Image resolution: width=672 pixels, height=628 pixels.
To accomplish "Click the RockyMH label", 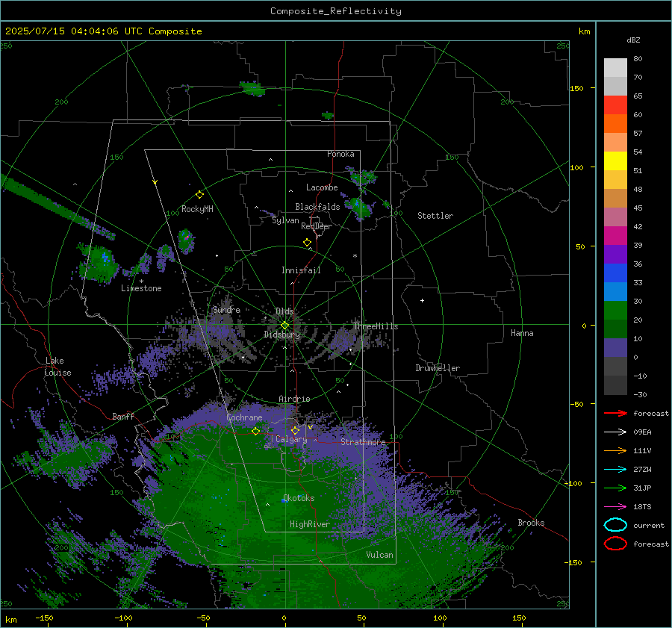I will click(x=197, y=209).
